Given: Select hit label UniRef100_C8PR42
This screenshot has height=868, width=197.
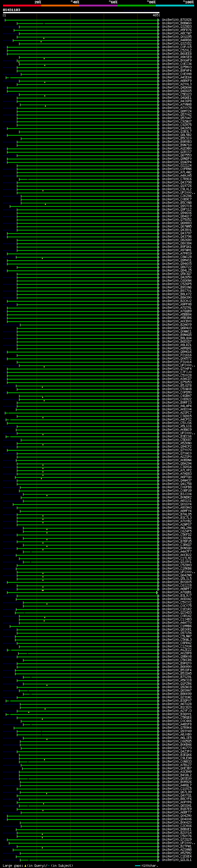Looking at the screenshot, I should coord(177,643).
